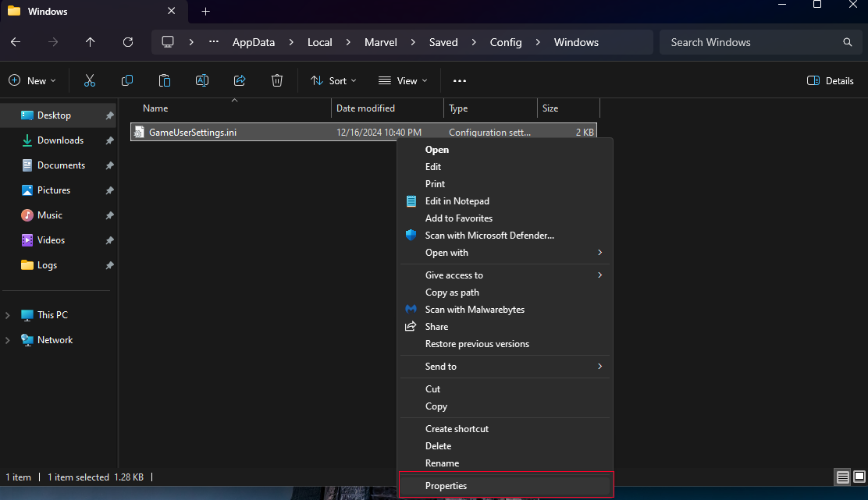Expand the This PC tree node
Image resolution: width=868 pixels, height=500 pixels.
[x=8, y=315]
